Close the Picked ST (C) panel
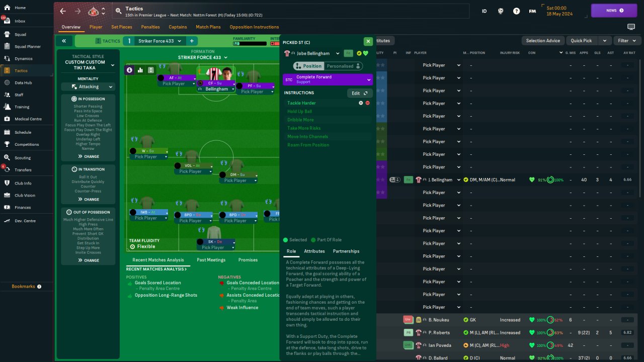Image resolution: width=644 pixels, height=362 pixels. pos(368,42)
